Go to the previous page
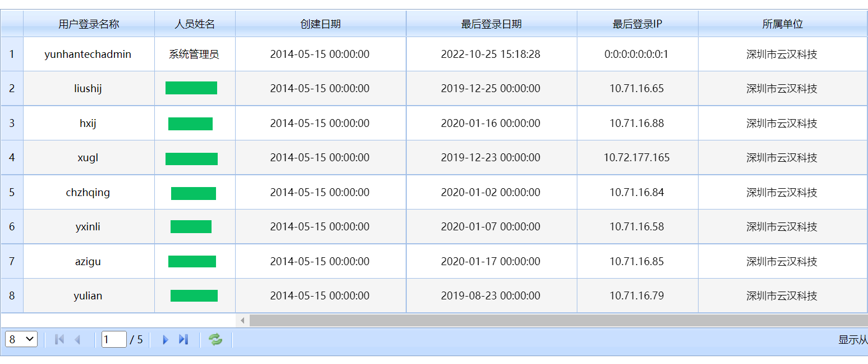Viewport: 868px width, 364px height. [77, 339]
